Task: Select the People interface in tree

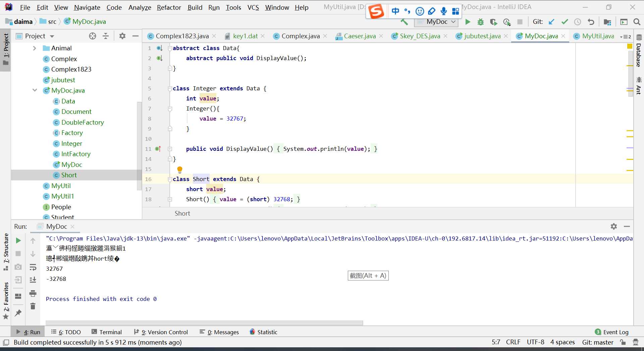Action: click(x=61, y=207)
